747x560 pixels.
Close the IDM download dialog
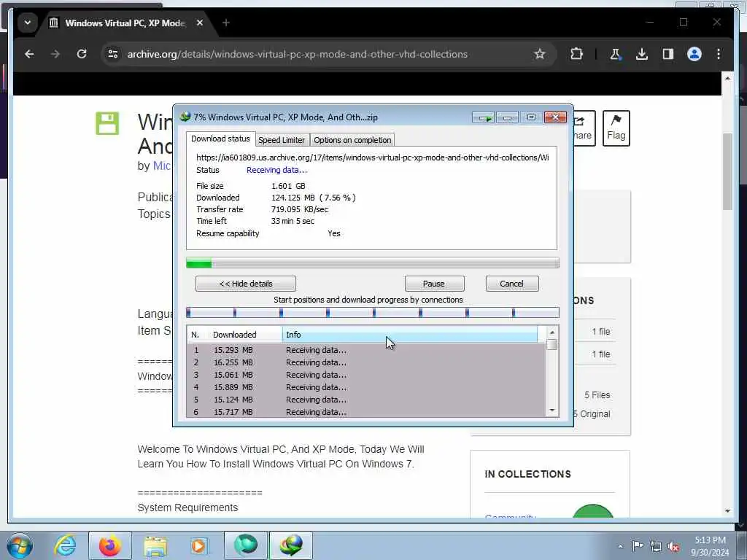coord(555,117)
